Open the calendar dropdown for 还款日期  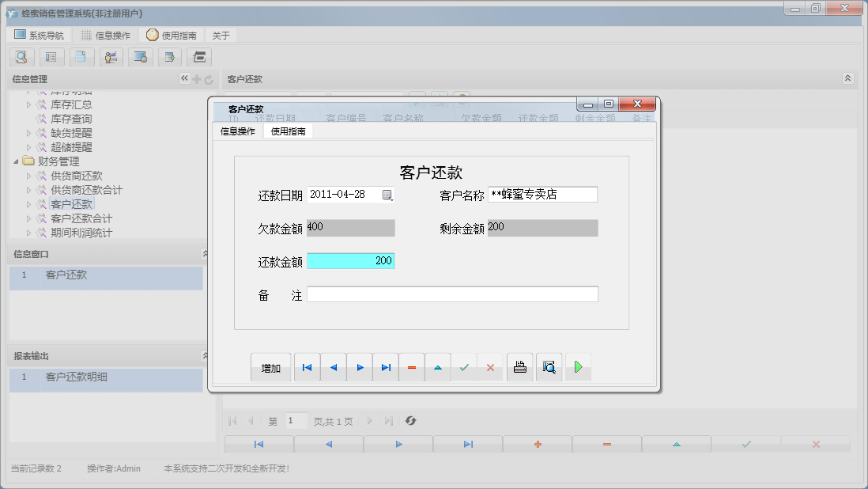pos(388,194)
